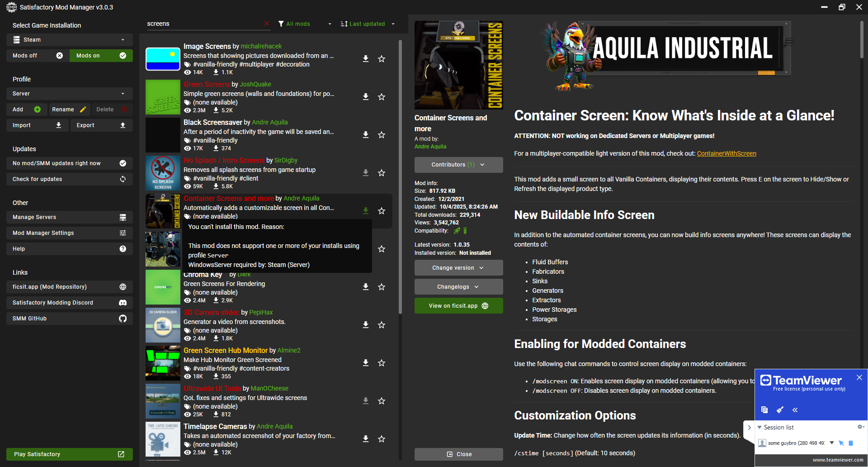Favorite the Timelapse Cameras mod

click(x=382, y=439)
